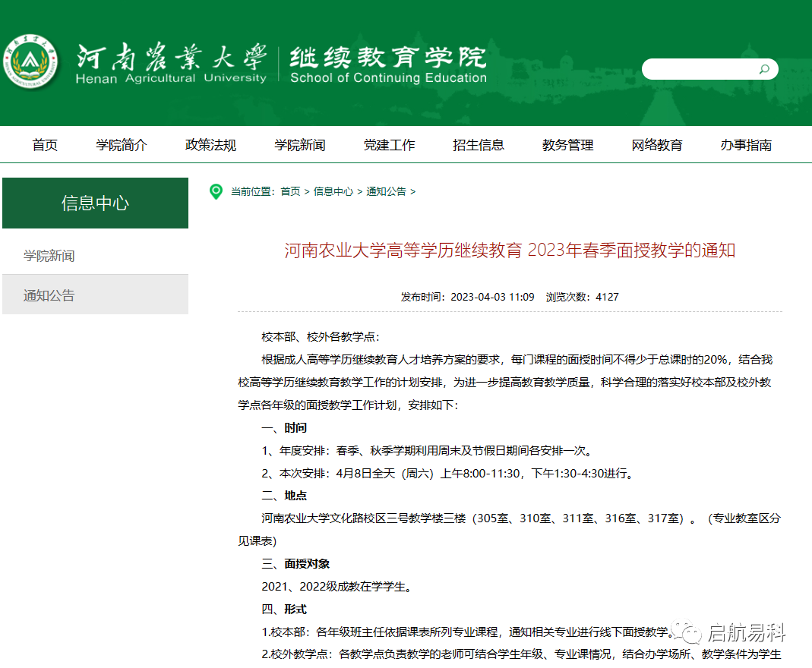Click the Henan Agricultural University English text
The height and width of the screenshot is (668, 812).
(171, 78)
